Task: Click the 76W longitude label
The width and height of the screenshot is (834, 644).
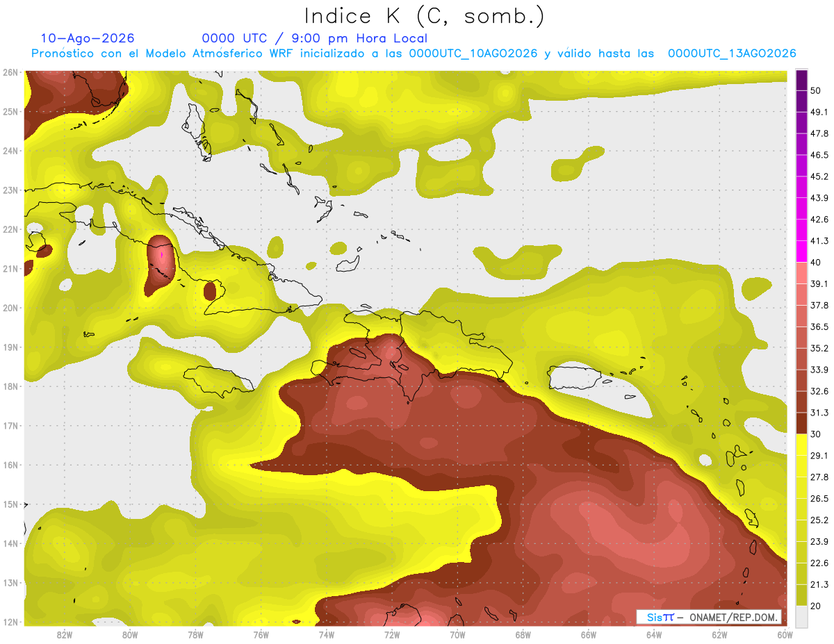Action: click(261, 635)
